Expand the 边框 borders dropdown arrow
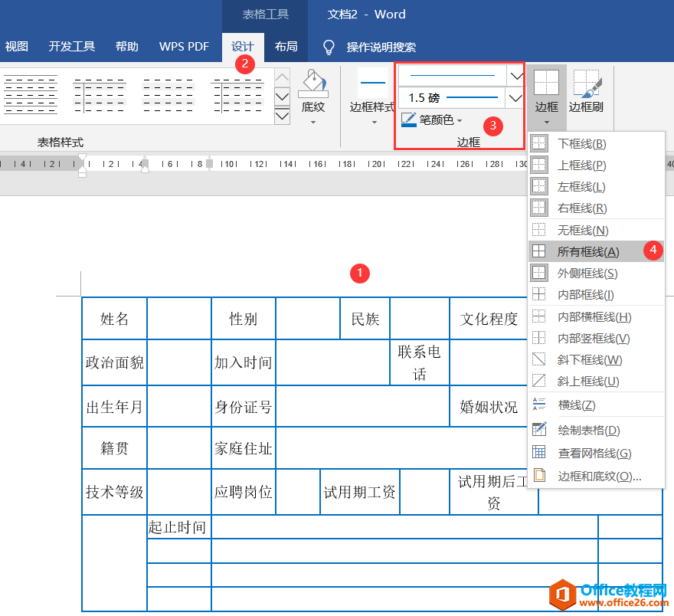 pyautogui.click(x=547, y=123)
